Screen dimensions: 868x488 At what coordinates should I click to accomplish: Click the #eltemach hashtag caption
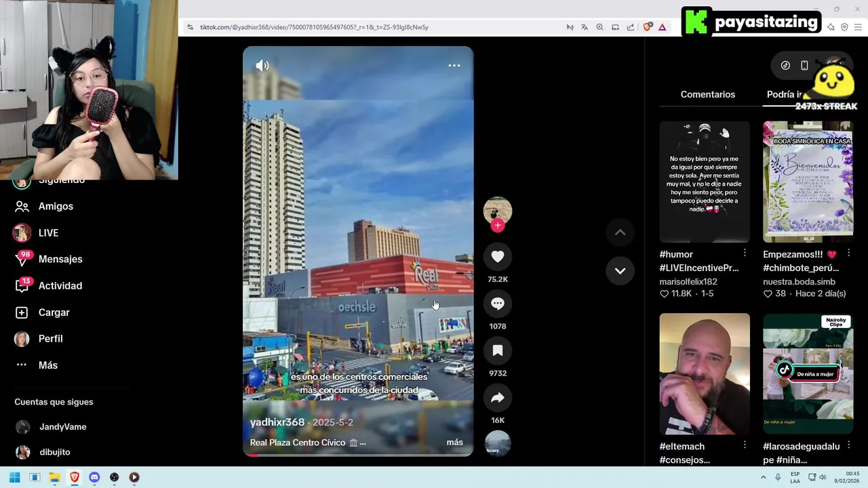[682, 446]
